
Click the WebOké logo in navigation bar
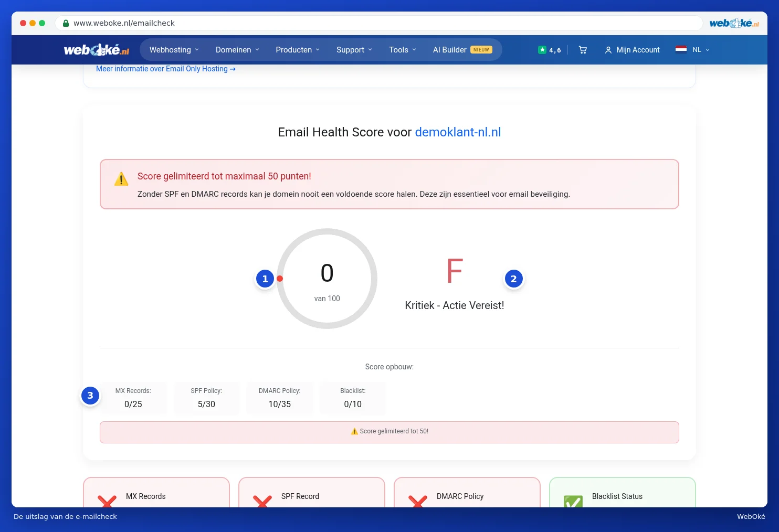pos(97,50)
